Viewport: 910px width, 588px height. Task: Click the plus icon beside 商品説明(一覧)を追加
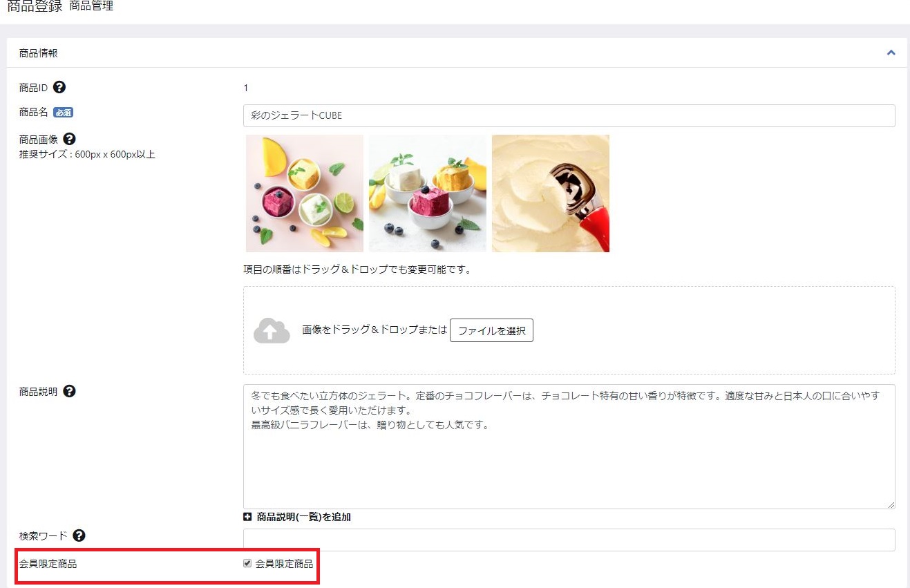pos(247,517)
